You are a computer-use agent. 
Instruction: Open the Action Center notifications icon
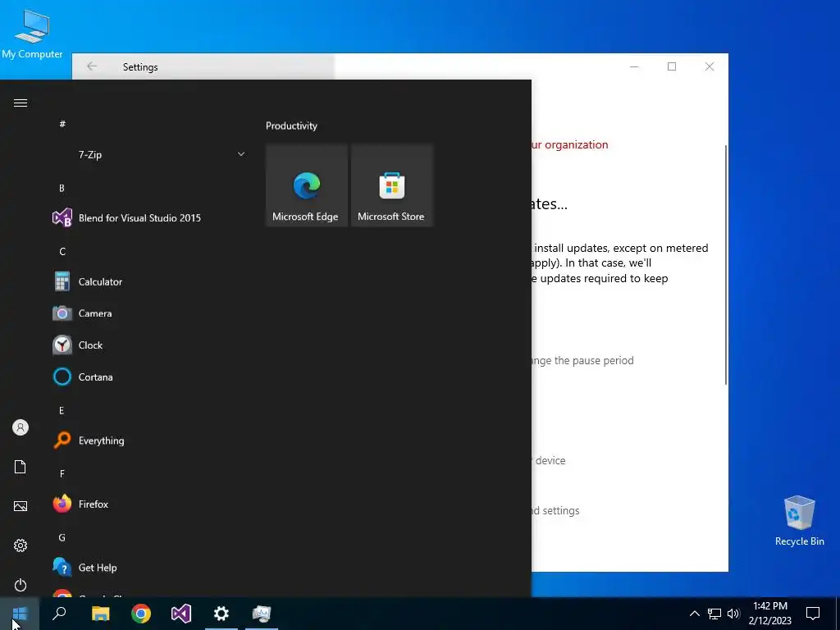pos(813,614)
